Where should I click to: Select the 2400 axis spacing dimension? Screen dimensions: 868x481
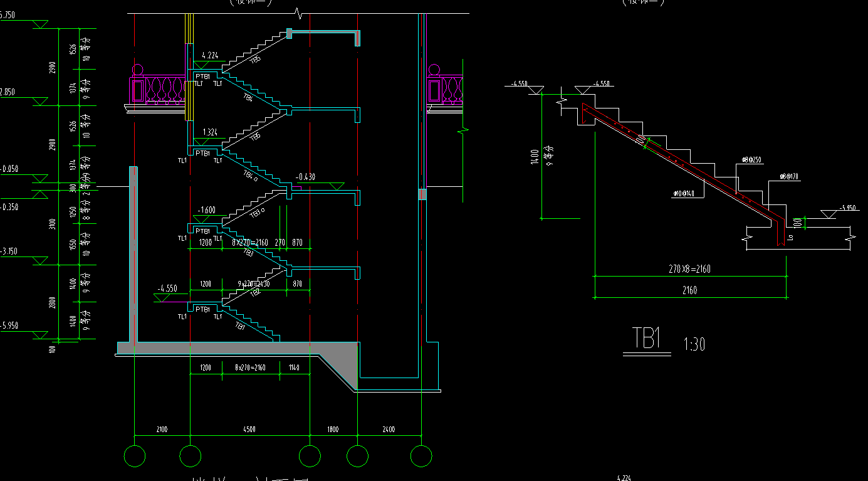pos(389,430)
